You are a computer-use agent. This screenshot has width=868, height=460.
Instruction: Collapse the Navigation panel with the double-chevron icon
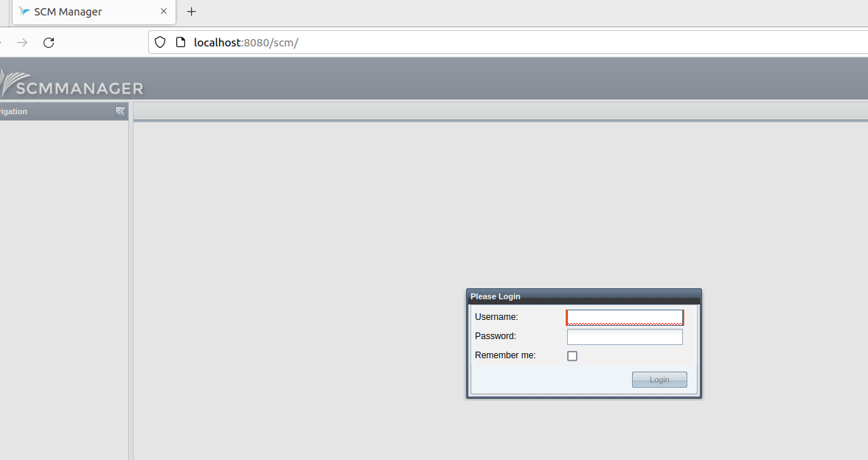point(120,111)
